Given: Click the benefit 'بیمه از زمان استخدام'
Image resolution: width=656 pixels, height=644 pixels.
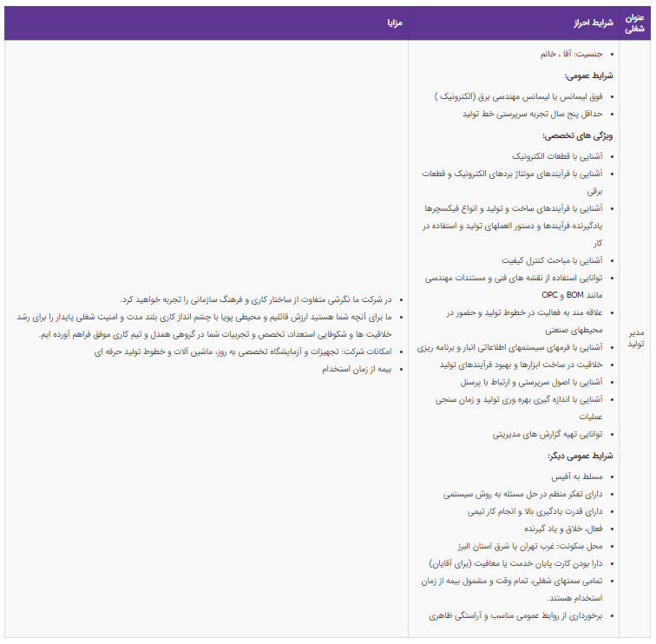Looking at the screenshot, I should tap(357, 370).
